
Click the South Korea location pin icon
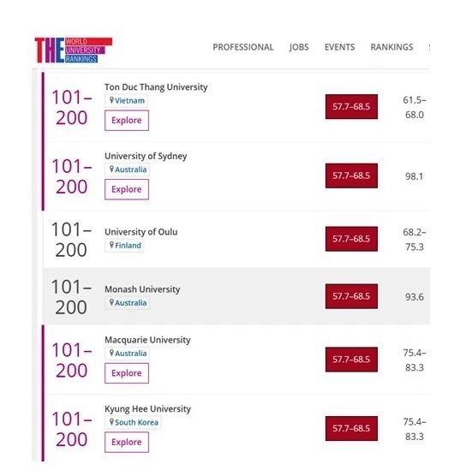point(111,422)
